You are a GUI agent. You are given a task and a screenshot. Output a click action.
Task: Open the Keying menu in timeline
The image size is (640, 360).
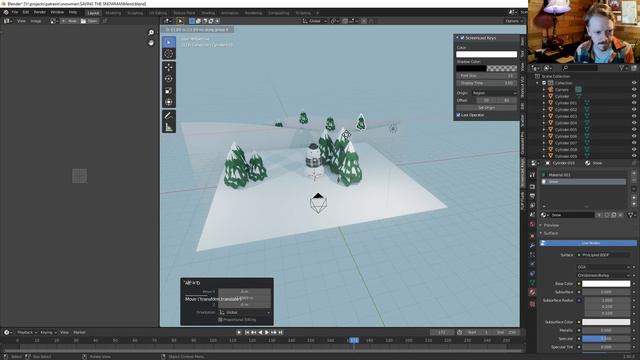pos(48,333)
